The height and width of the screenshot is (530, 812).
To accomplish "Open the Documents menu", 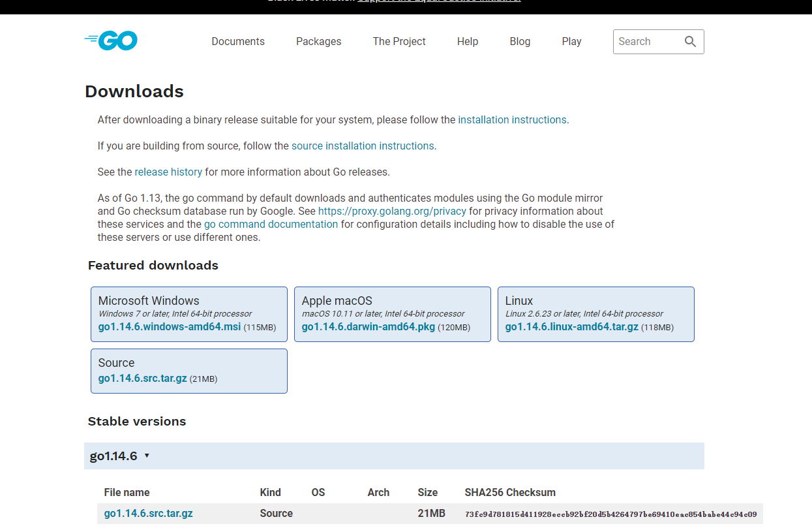I will coord(238,41).
